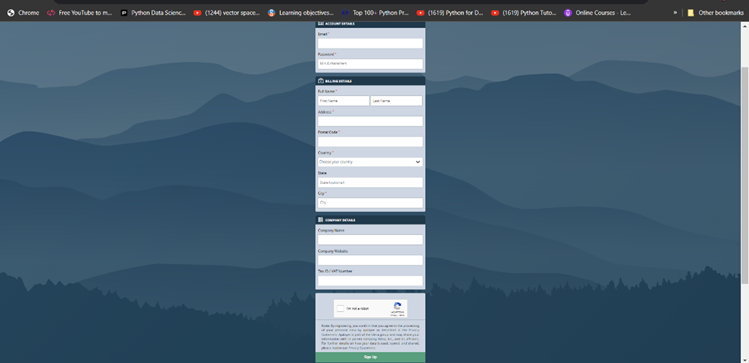Click the Other bookmarks folder icon
Viewport: 749px width, 363px height.
click(691, 13)
